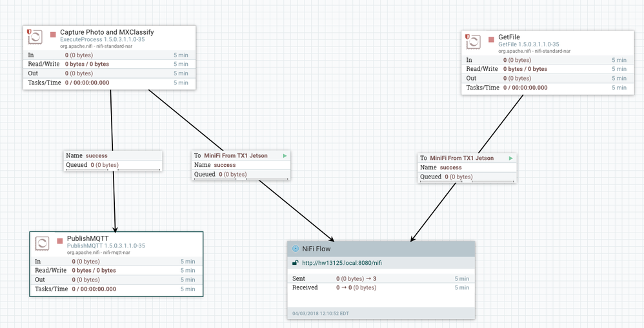Select the GetFile processor title

coord(509,37)
